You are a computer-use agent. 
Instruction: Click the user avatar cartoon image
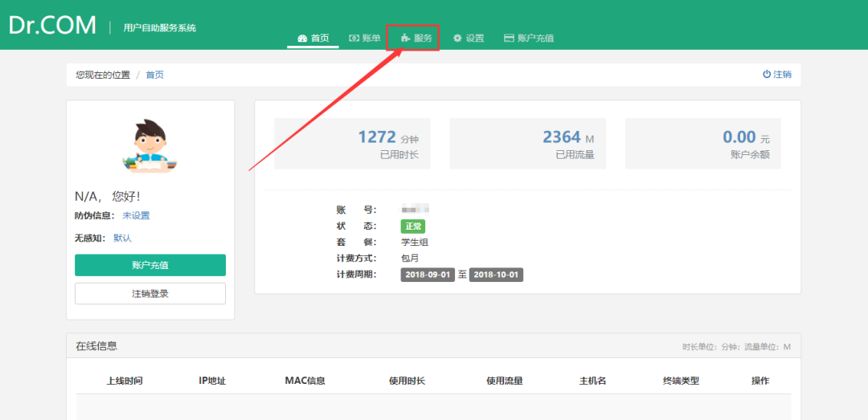150,145
